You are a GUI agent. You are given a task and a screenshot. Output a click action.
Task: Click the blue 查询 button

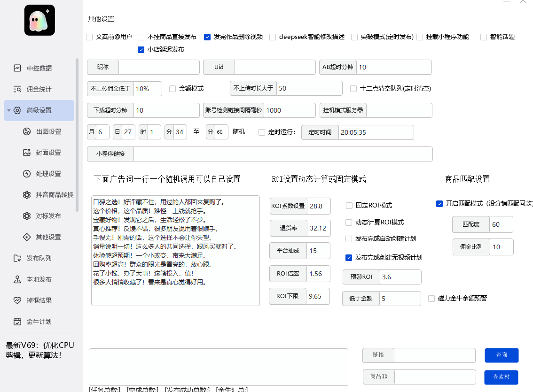502,355
